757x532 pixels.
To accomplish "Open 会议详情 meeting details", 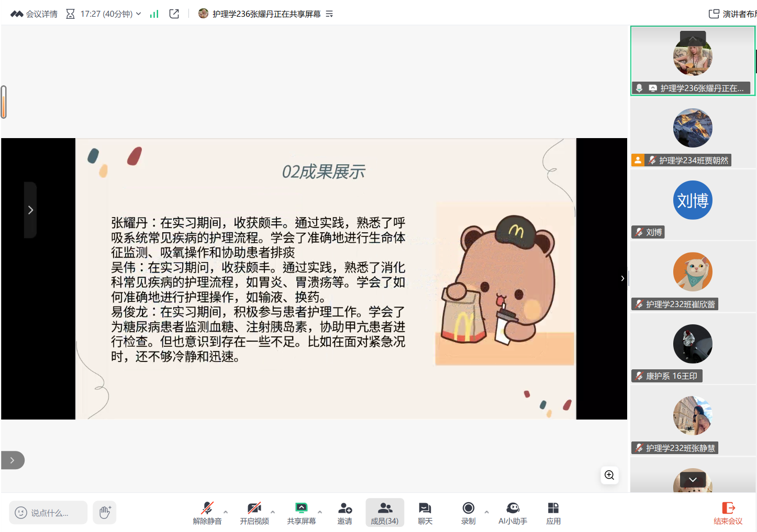I will coord(35,14).
